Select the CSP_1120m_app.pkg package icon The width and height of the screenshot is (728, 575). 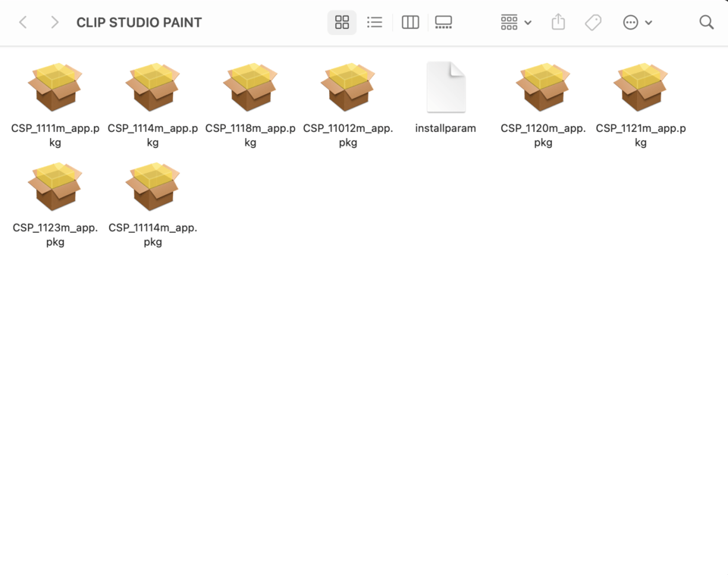(543, 87)
